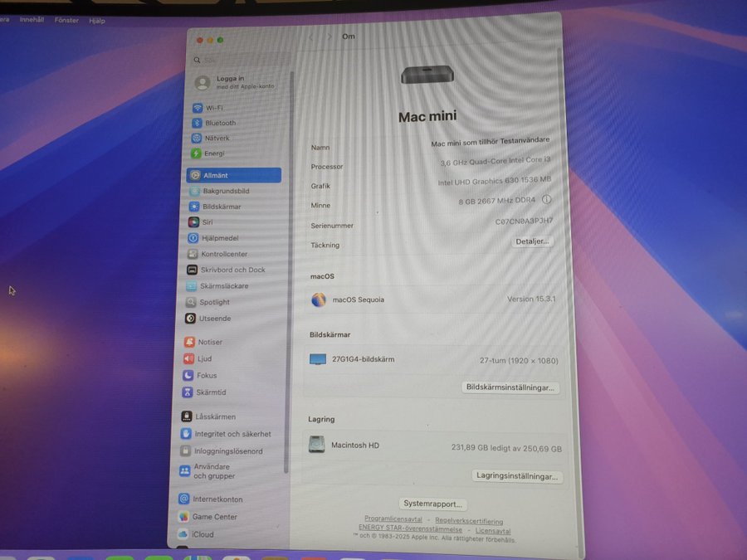Open the Licensavtal link
Image resolution: width=747 pixels, height=560 pixels.
pyautogui.click(x=493, y=530)
